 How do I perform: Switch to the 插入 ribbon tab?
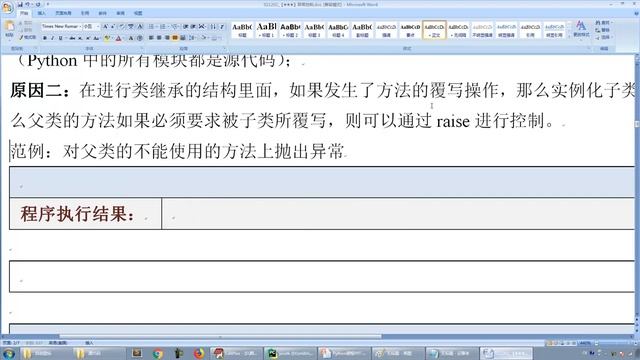[x=42, y=13]
